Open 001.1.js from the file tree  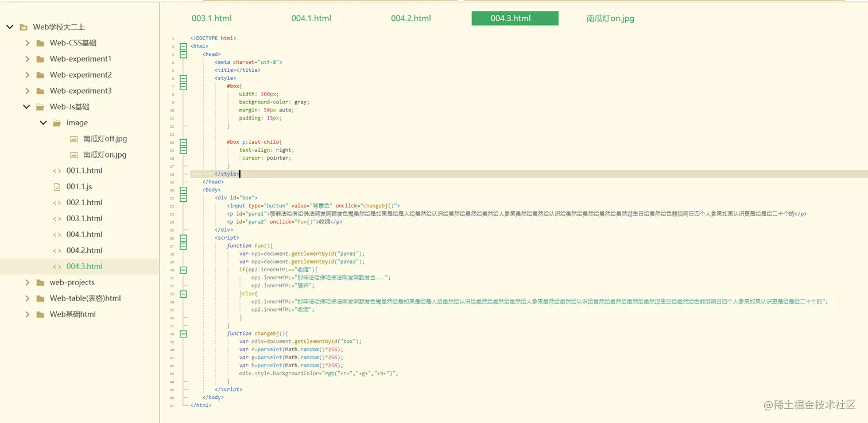pyautogui.click(x=79, y=187)
